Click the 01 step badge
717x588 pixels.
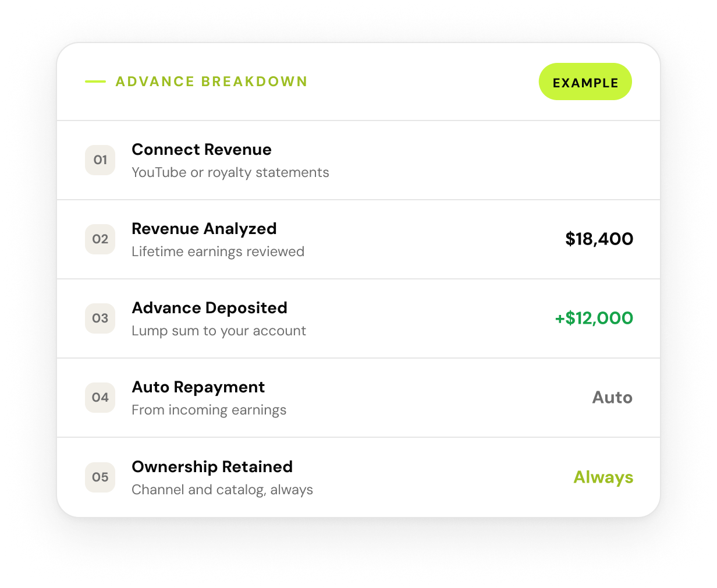click(x=100, y=160)
